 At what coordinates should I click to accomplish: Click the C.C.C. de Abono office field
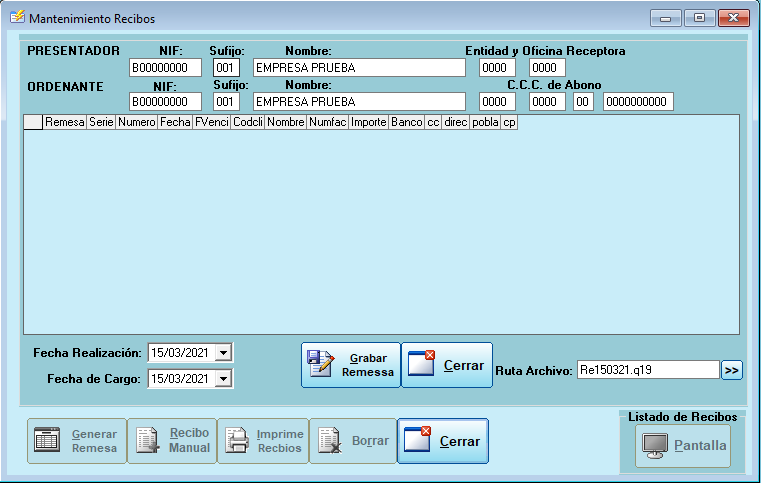pyautogui.click(x=547, y=101)
